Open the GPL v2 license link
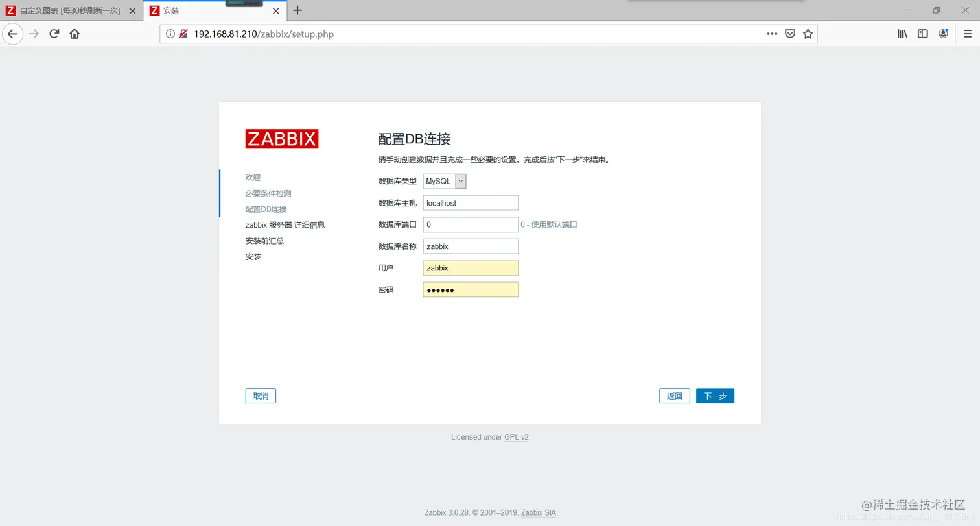 [x=517, y=437]
